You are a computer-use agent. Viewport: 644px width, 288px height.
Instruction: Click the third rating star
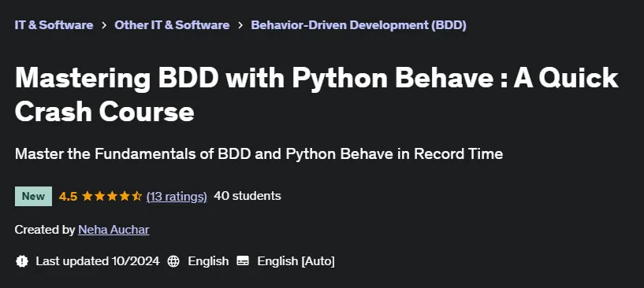(x=112, y=196)
